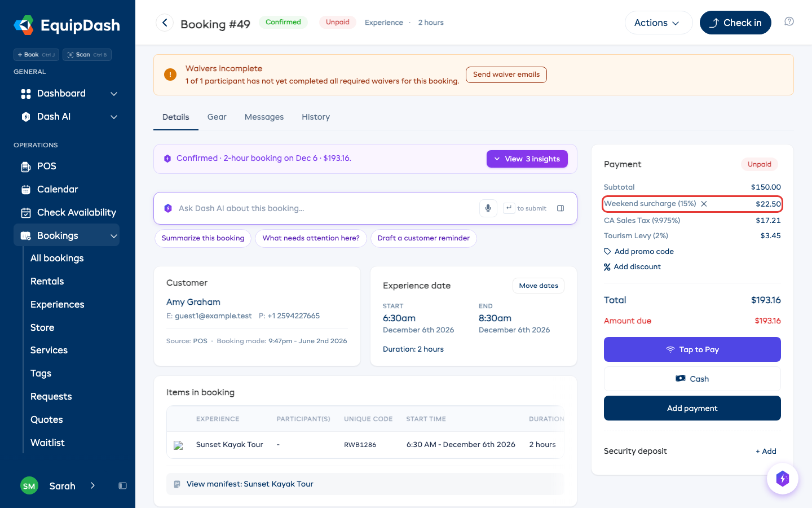Screen dimensions: 812x508
Task: Click the Cash payment button
Action: [692, 379]
